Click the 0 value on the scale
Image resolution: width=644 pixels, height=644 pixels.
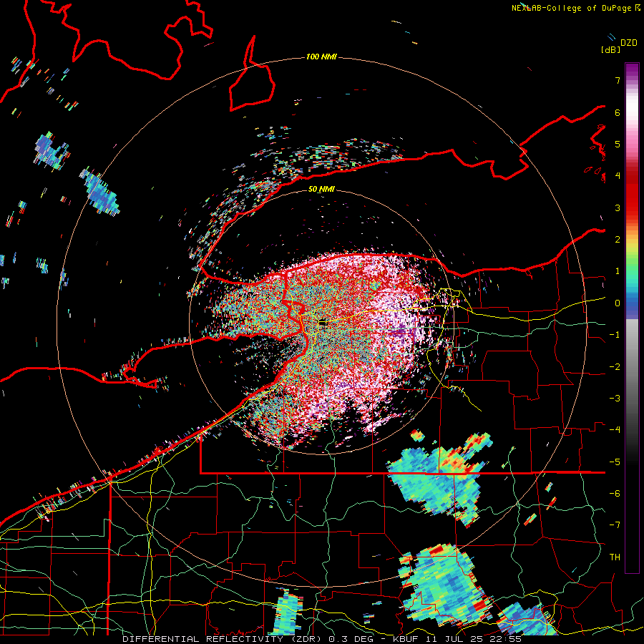[618, 303]
